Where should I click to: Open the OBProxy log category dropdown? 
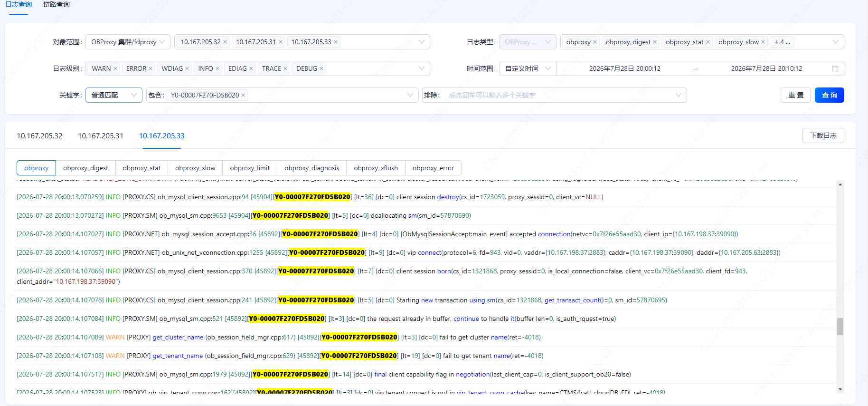click(x=528, y=42)
